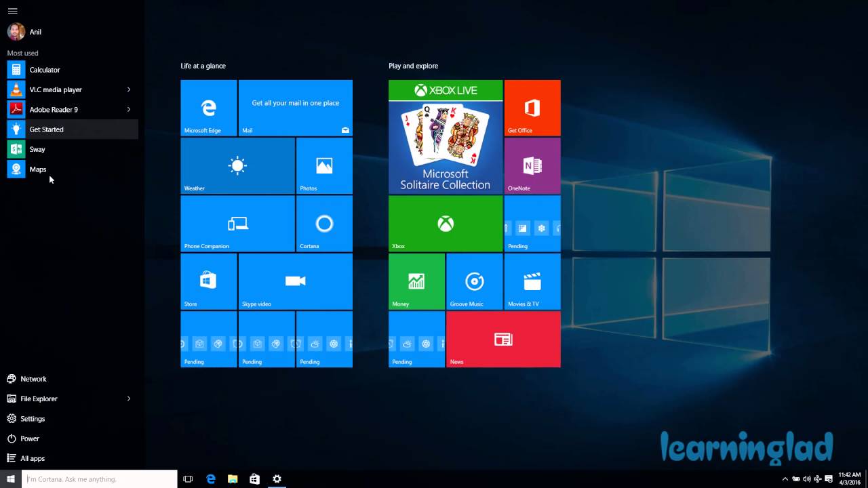Open the Get Started app
Viewport: 868px width, 488px height.
[x=72, y=129]
